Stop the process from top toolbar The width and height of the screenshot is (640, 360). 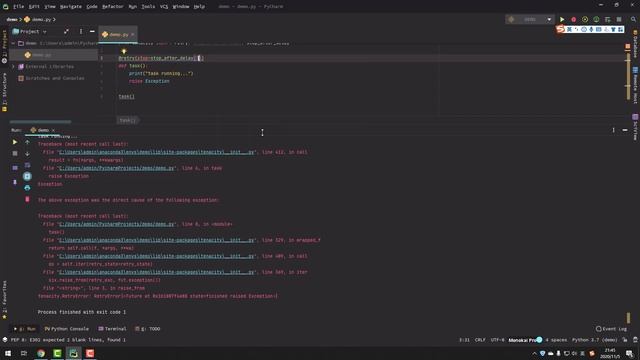(x=619, y=19)
